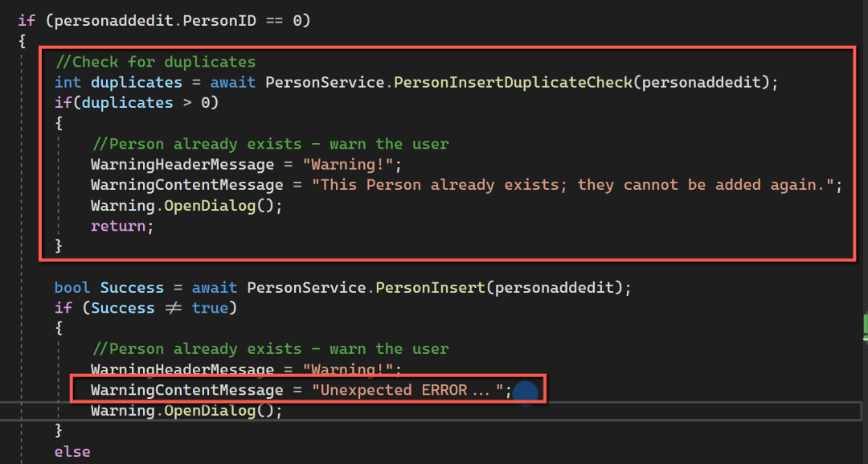Click the "0" literal in PersonID comparison
This screenshot has height=464, width=868.
point(297,20)
